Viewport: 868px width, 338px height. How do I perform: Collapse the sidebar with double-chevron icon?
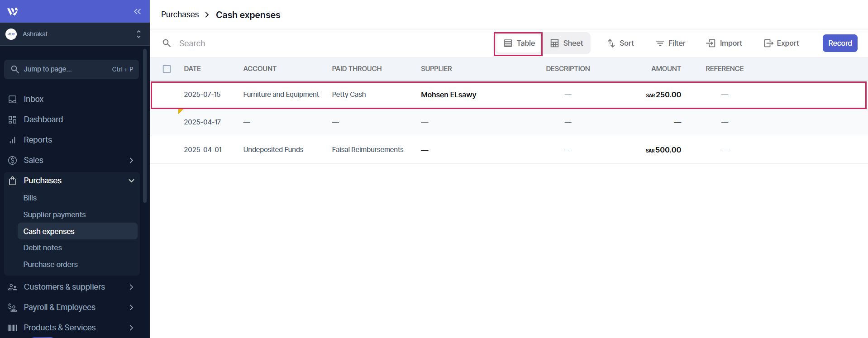coord(137,11)
